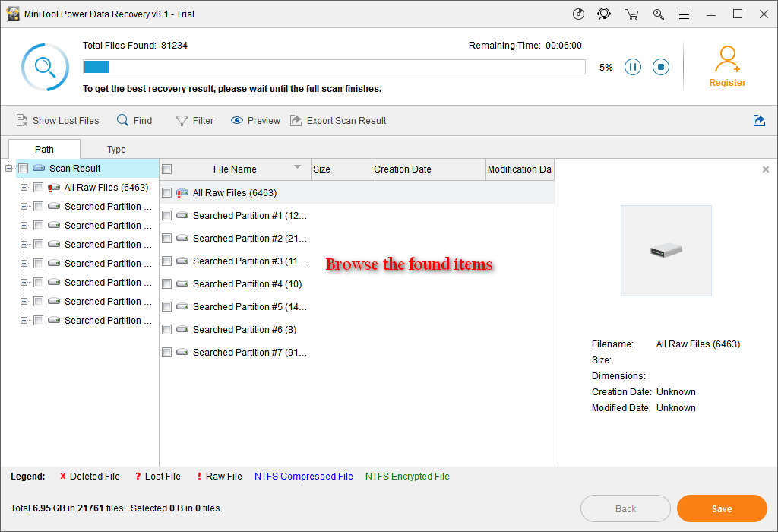Click the Back button
Viewport: 778px width, 532px height.
[x=625, y=508]
